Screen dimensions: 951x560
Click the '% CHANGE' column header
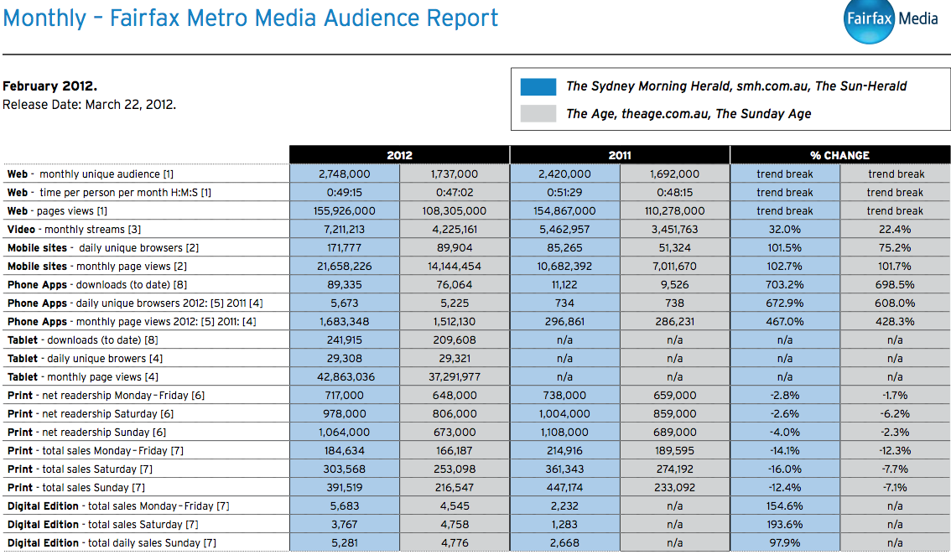[840, 155]
